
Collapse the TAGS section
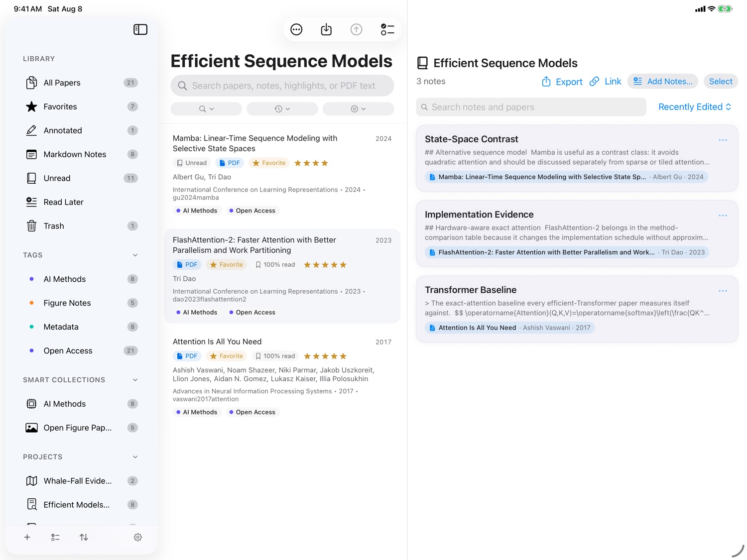135,255
